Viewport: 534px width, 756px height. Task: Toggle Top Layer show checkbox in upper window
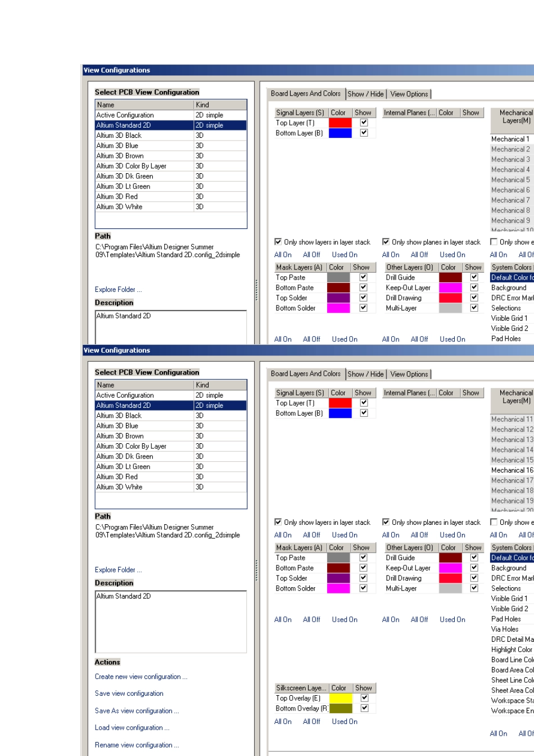click(364, 123)
